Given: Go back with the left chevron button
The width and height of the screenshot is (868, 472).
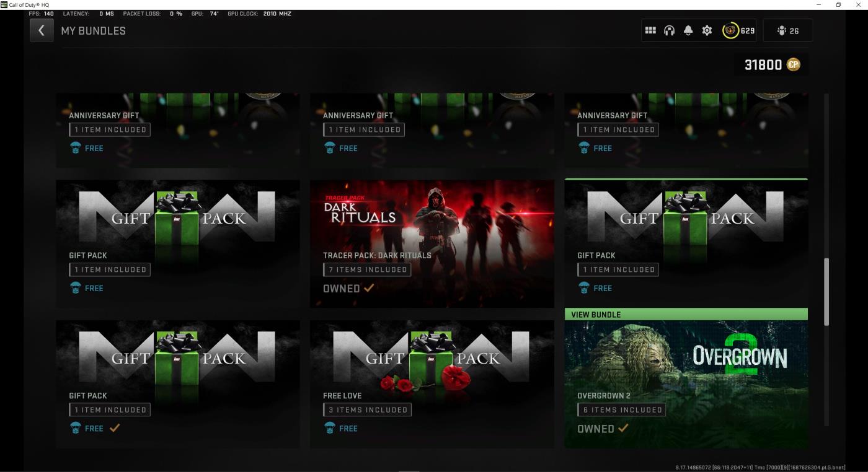Looking at the screenshot, I should point(42,30).
